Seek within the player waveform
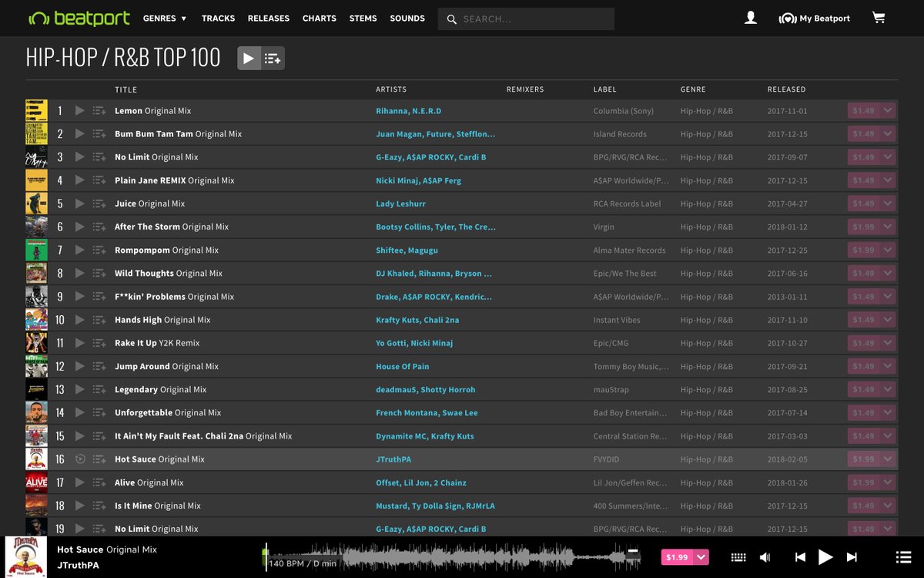The image size is (924, 578). pyautogui.click(x=452, y=556)
